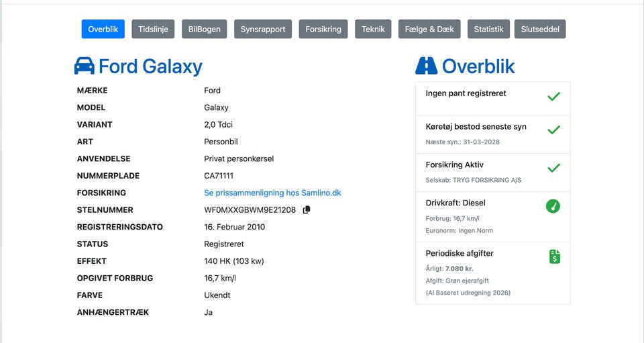Click the checkmark for Forsikring Aktiv
Viewport: 644px width, 343px height.
553,168
